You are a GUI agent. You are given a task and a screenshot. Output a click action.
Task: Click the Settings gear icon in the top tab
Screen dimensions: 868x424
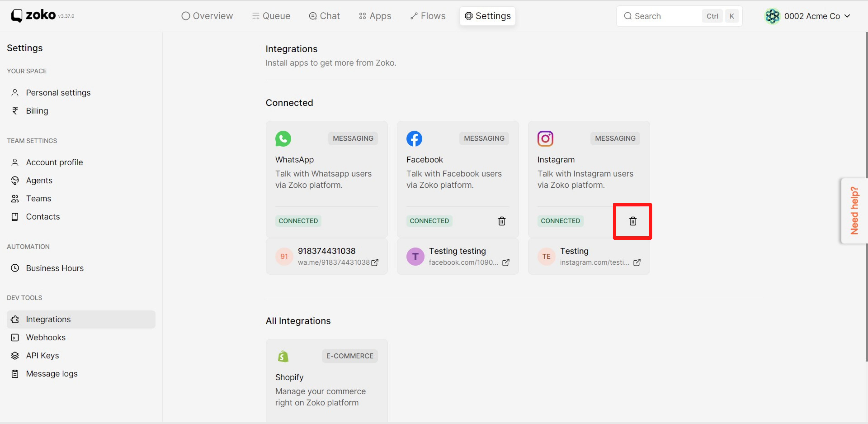point(468,16)
